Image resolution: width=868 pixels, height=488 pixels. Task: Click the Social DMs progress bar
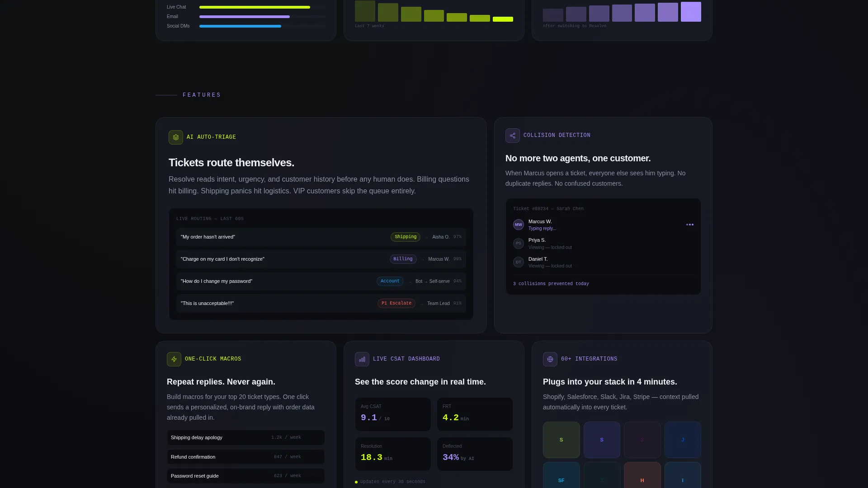coord(262,26)
